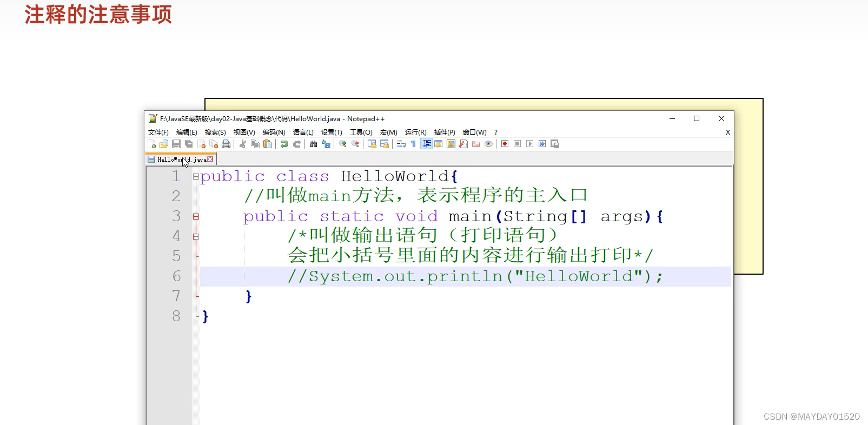
Task: Click the Synchronize horizontal scrolling icon
Action: (x=385, y=144)
